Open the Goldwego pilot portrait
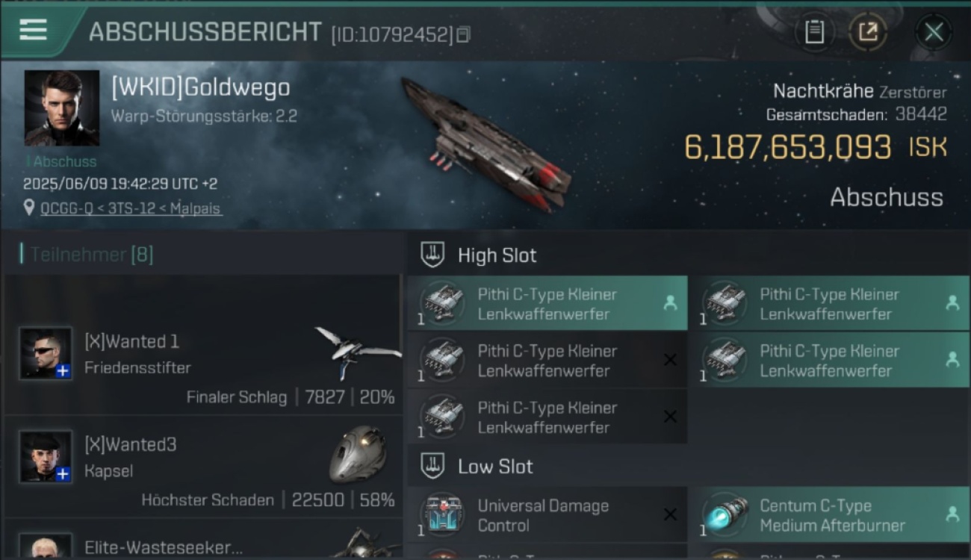 62,108
